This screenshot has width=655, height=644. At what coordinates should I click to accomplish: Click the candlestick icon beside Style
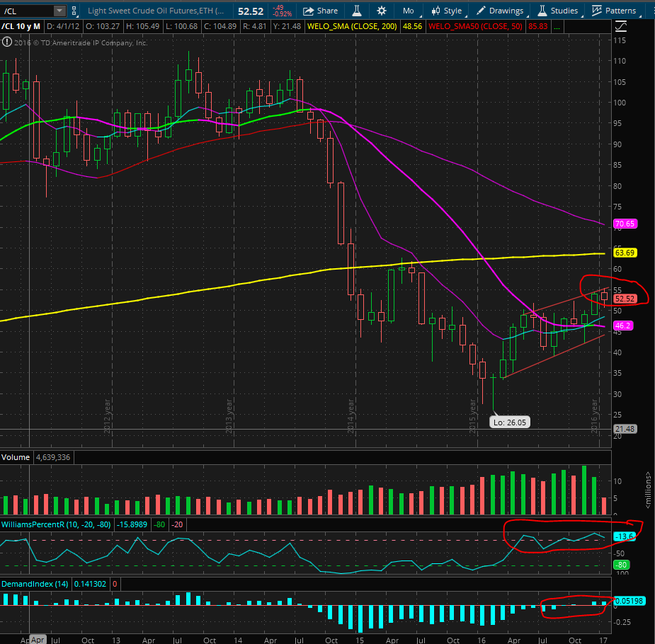coord(435,11)
